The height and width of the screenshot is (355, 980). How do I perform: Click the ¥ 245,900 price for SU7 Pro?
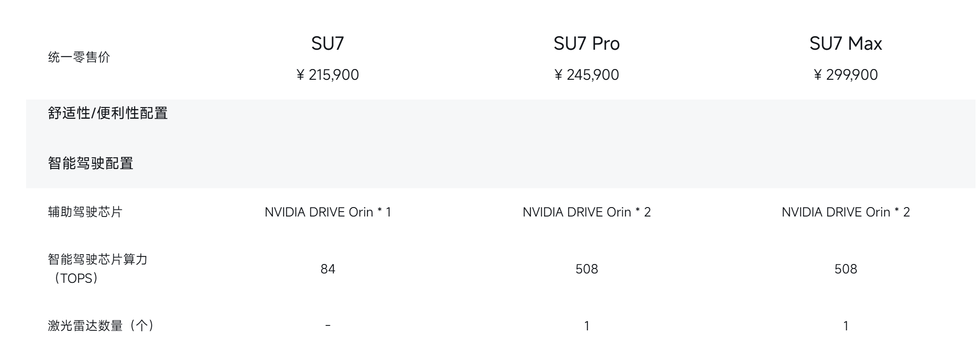(x=586, y=75)
